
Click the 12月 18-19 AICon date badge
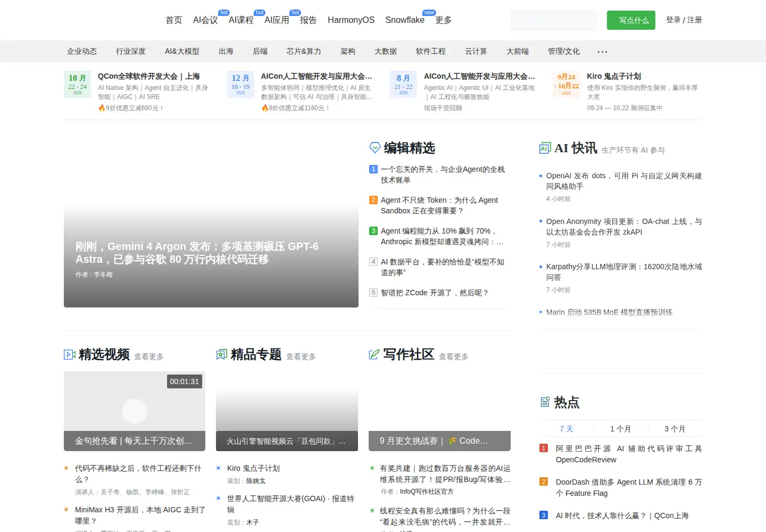point(240,85)
